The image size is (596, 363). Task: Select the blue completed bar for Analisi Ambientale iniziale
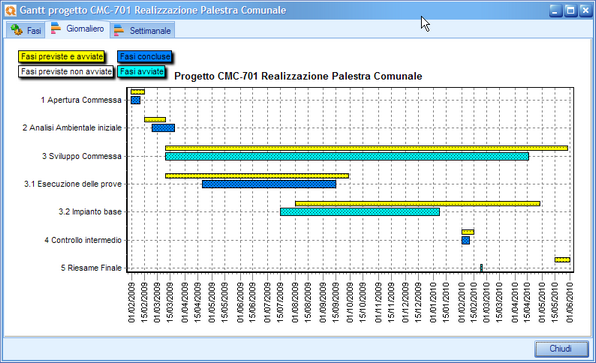pos(163,128)
